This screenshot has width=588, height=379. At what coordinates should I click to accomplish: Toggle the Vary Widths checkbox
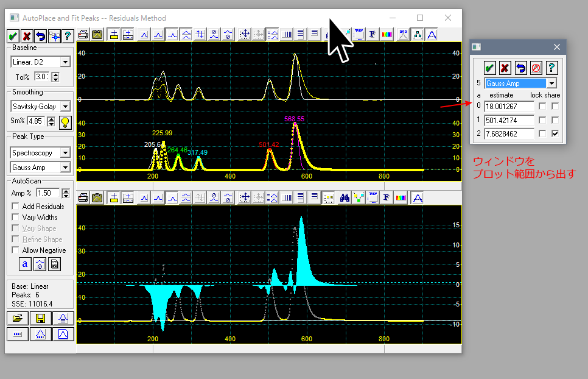(16, 218)
